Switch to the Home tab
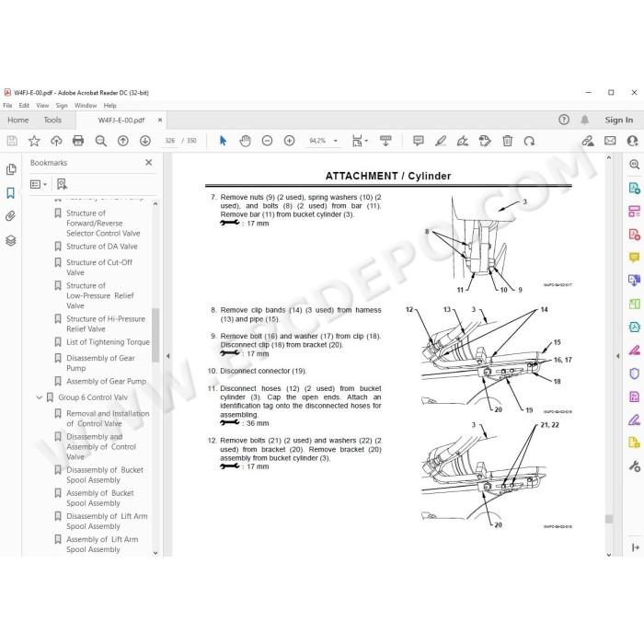 pos(18,120)
